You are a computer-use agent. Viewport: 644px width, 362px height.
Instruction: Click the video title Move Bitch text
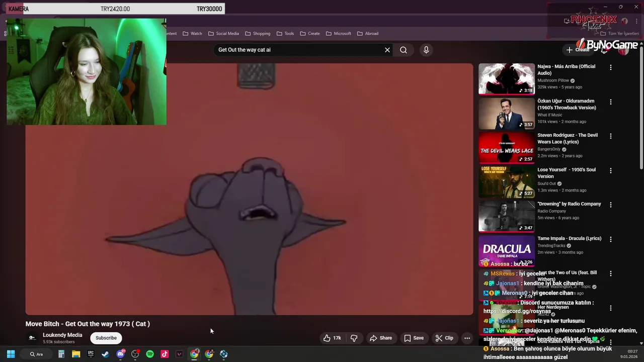click(88, 324)
